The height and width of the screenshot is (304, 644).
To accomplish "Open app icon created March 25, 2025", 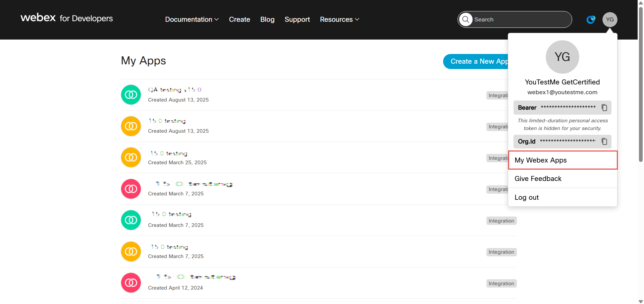I will [131, 158].
